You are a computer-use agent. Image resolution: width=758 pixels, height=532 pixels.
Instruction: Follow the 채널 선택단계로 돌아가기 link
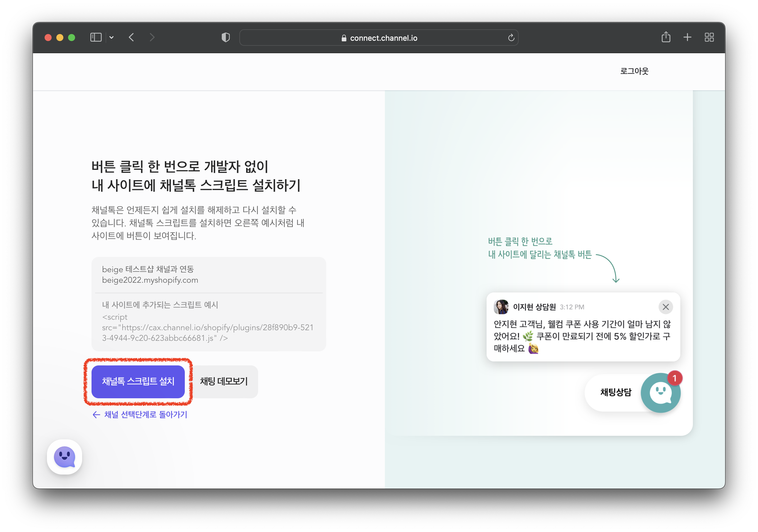pos(140,414)
